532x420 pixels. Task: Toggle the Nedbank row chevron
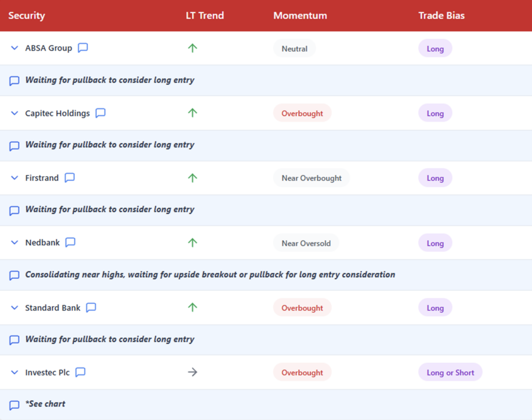(15, 243)
